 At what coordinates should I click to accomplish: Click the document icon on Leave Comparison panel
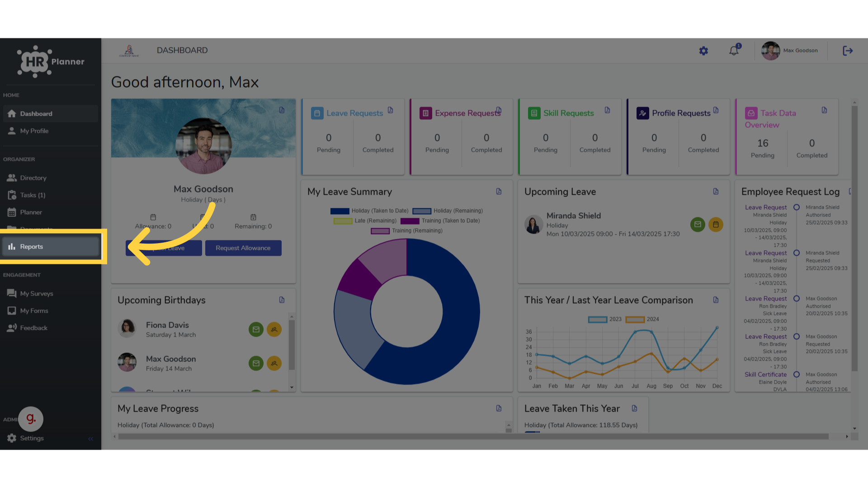716,300
